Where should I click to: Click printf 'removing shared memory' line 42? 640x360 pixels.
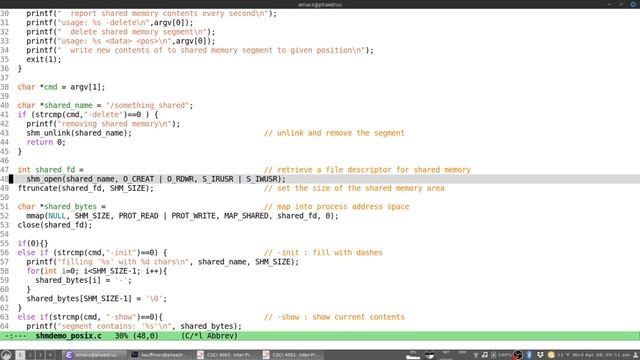pos(103,124)
